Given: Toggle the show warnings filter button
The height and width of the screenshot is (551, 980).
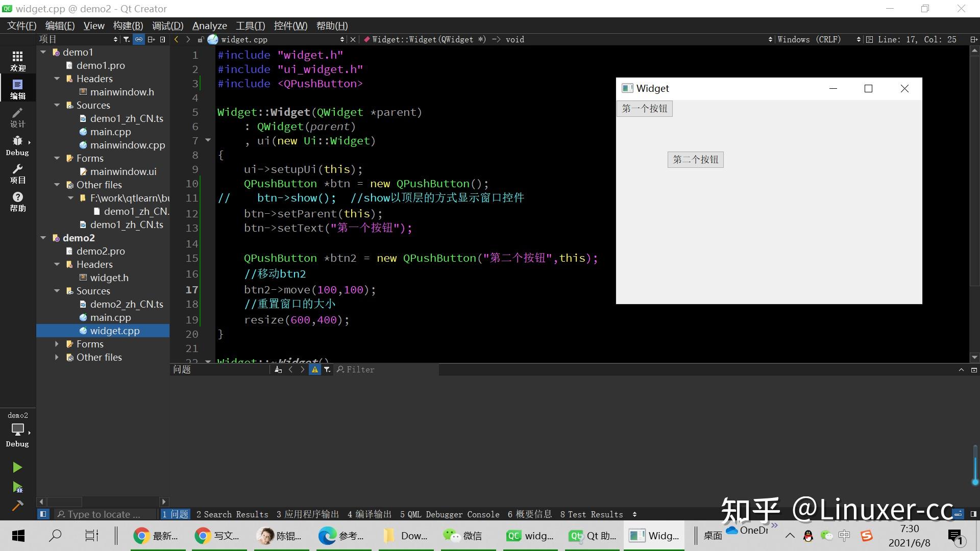Looking at the screenshot, I should pyautogui.click(x=314, y=369).
